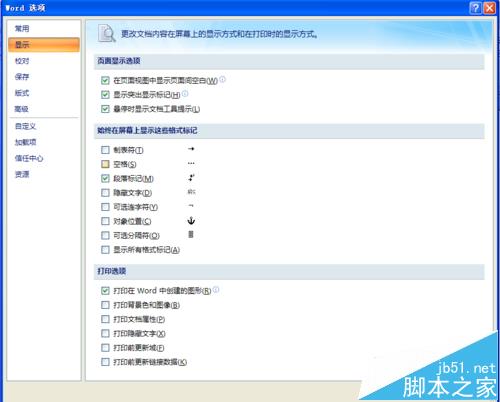The height and width of the screenshot is (402, 500).
Task: Select the 显示 category in sidebar
Action: coord(44,45)
